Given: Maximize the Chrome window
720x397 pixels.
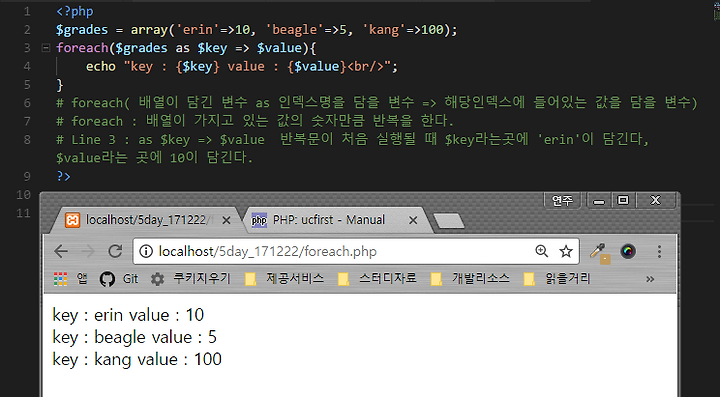Looking at the screenshot, I should 623,201.
